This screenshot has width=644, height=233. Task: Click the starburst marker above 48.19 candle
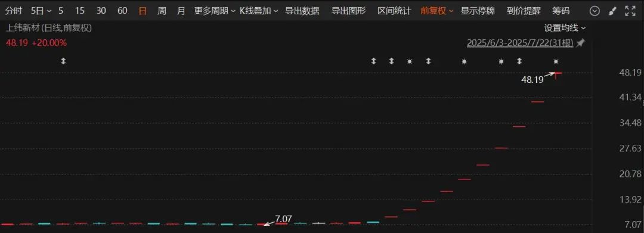(556, 61)
